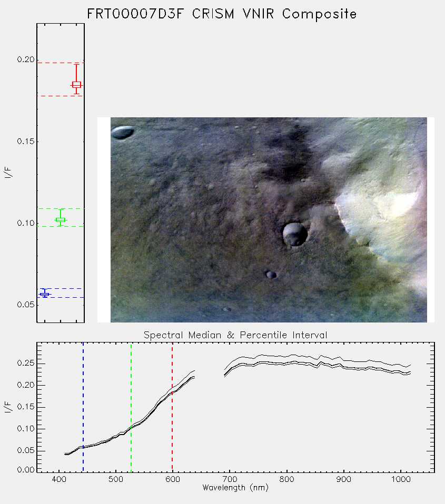The height and width of the screenshot is (504, 445).
Task: Click the lower green dashed percentile line
Action: point(61,227)
